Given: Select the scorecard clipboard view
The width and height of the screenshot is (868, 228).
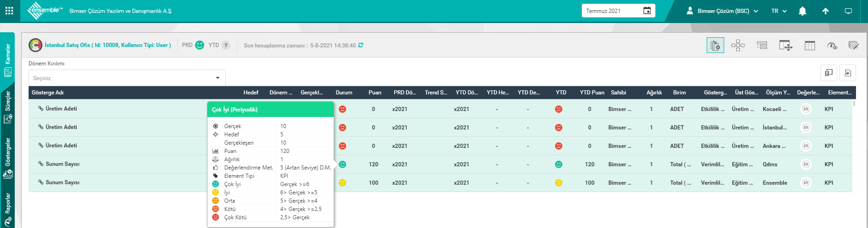Looking at the screenshot, I should 715,45.
